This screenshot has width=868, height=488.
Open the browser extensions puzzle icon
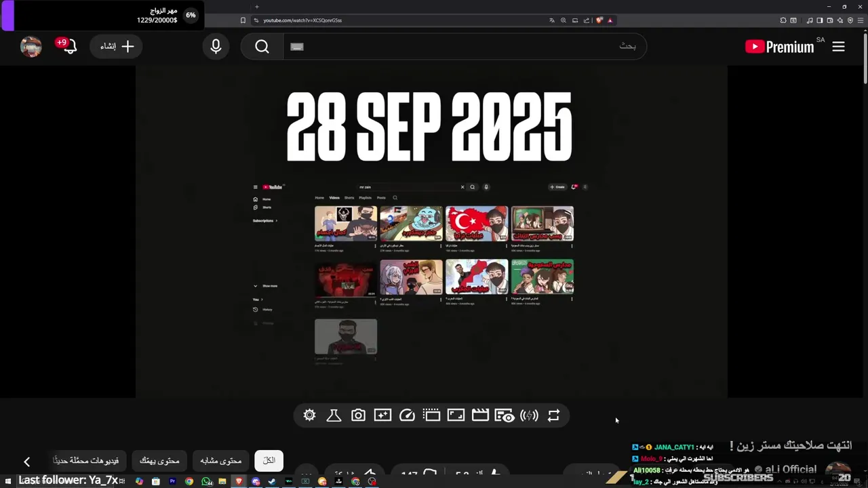coord(783,20)
